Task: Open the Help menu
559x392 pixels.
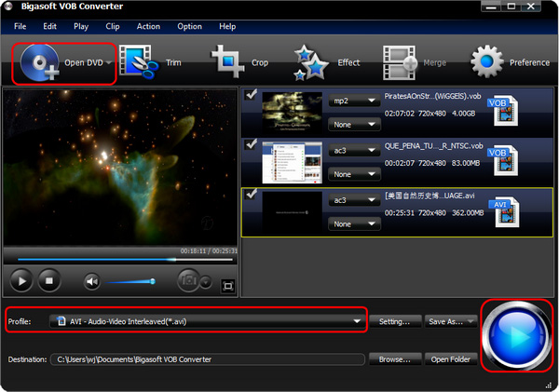Action: tap(227, 26)
